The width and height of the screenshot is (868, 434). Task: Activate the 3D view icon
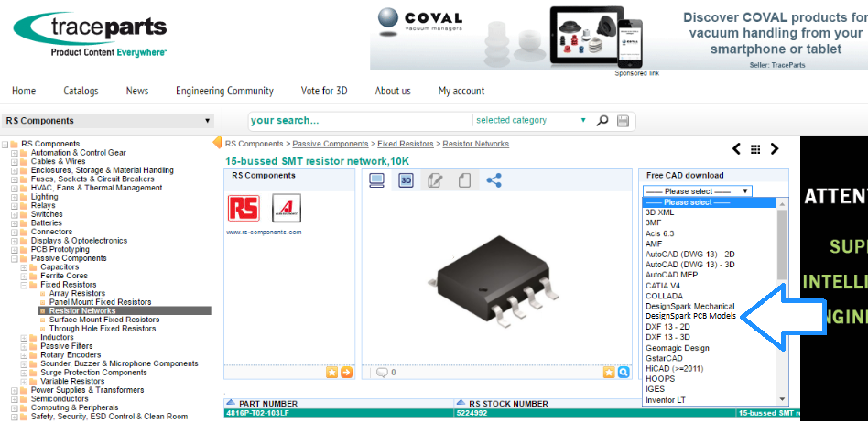pyautogui.click(x=407, y=180)
